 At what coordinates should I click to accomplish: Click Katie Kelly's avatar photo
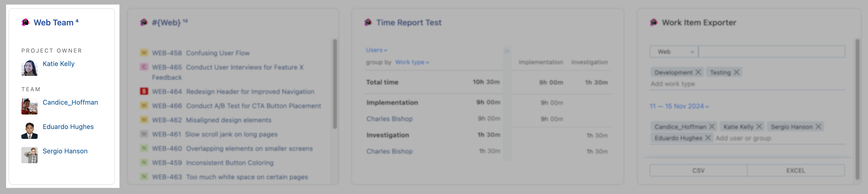[x=30, y=67]
